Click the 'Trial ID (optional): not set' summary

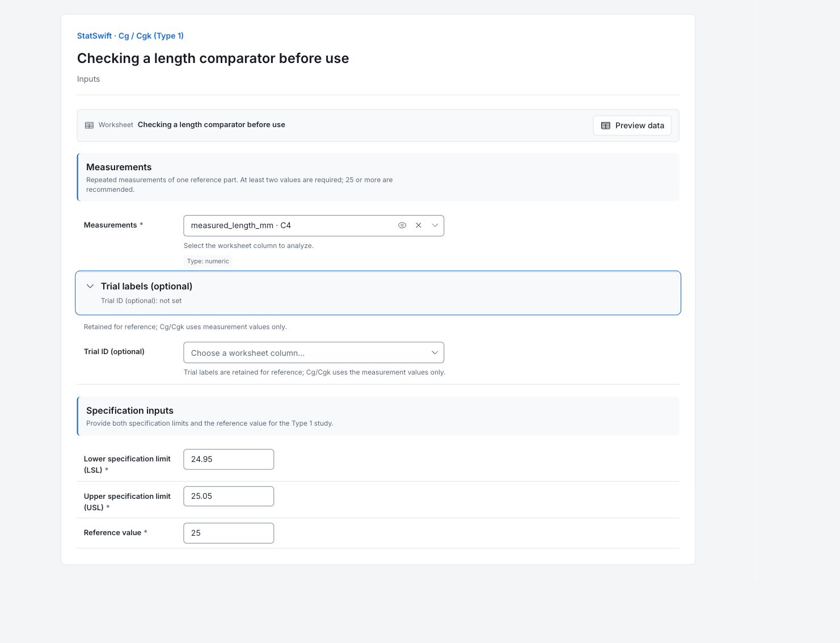pyautogui.click(x=141, y=301)
